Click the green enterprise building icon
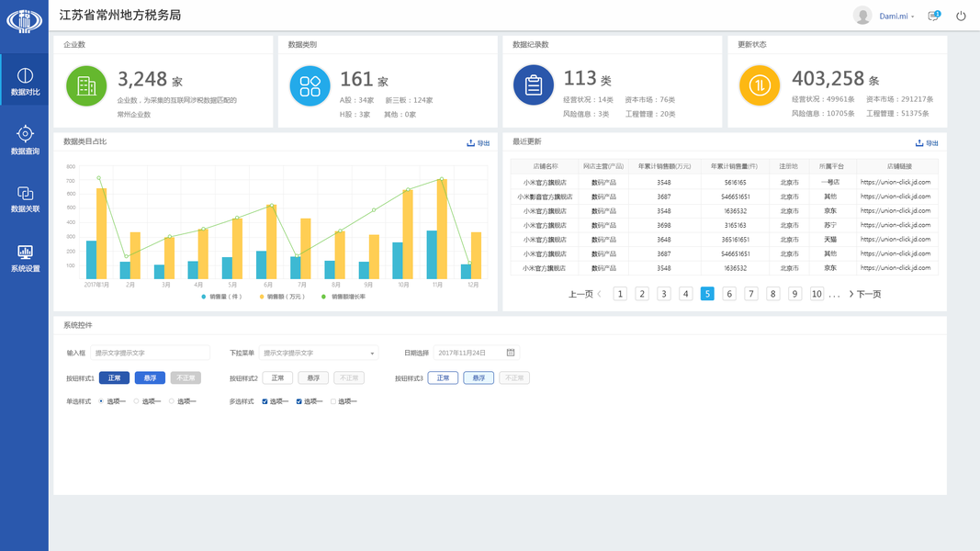Viewport: 980px width, 551px height. (x=86, y=85)
